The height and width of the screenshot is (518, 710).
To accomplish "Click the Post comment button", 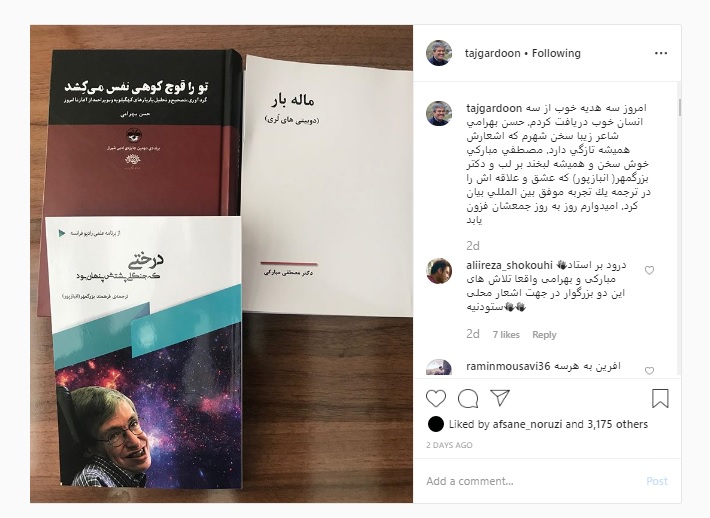I will pos(657,481).
